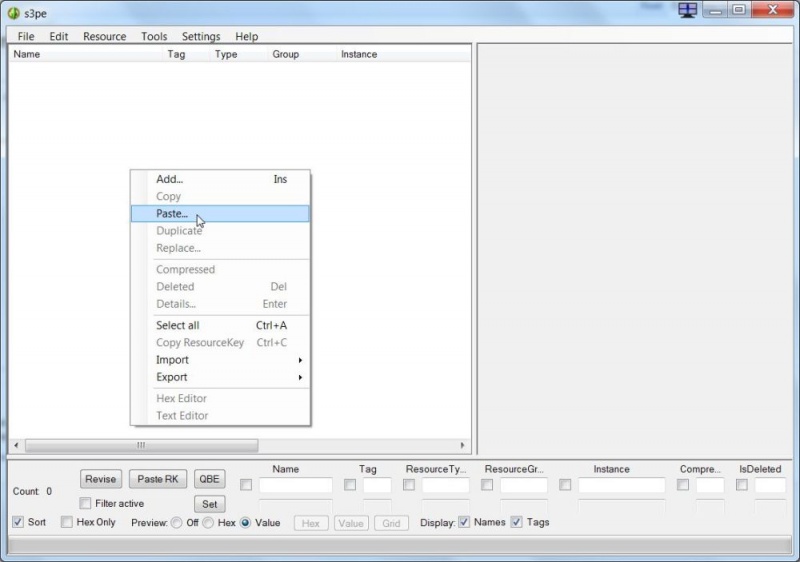This screenshot has height=562, width=800.
Task: Expand the Import submenu
Action: pyautogui.click(x=220, y=360)
